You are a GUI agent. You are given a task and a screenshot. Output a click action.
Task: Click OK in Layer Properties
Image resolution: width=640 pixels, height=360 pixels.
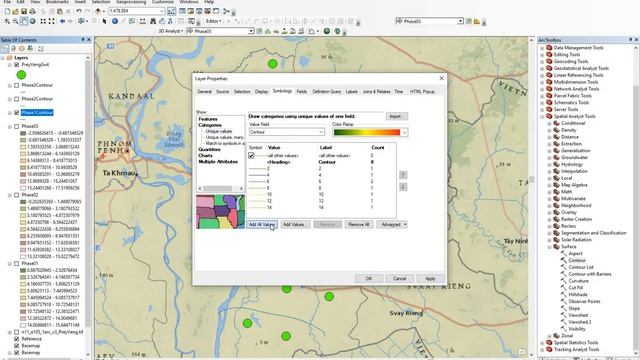click(369, 278)
